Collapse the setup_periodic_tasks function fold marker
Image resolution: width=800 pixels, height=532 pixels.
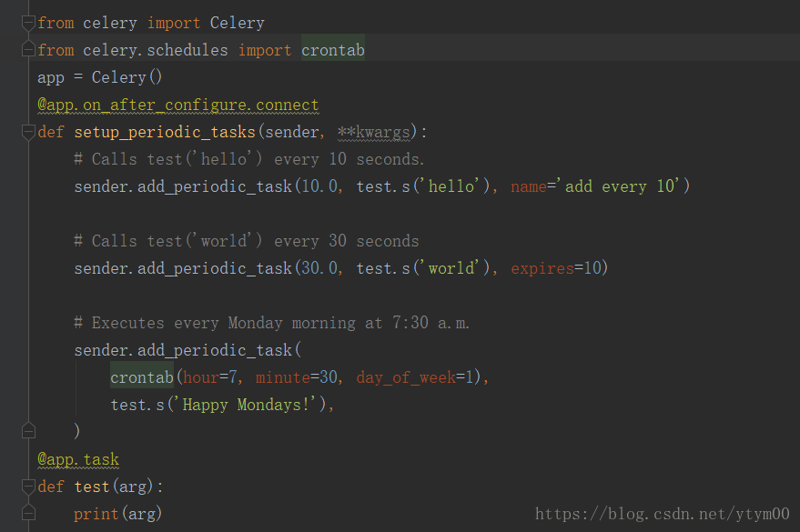tap(28, 132)
